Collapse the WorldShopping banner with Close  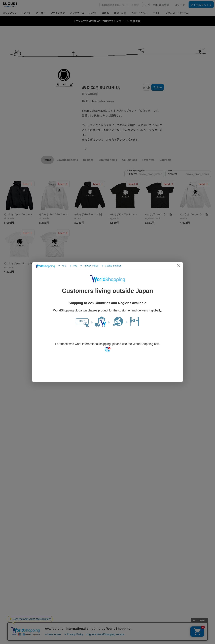tap(199, 620)
